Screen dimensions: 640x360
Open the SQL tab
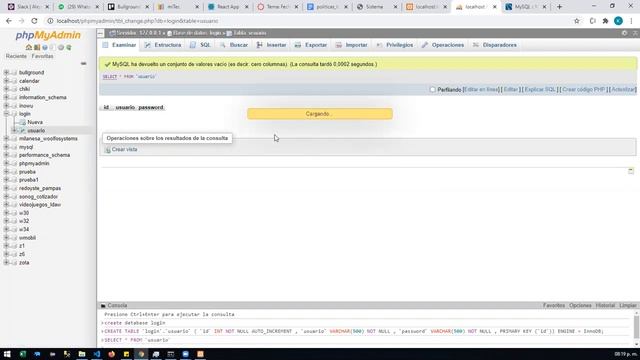point(200,45)
